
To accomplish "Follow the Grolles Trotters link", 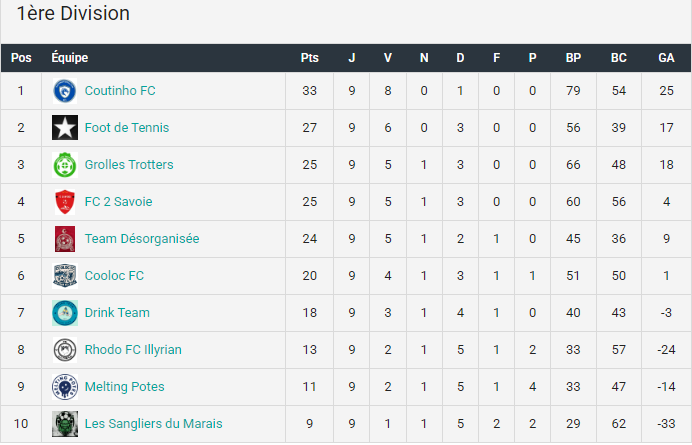I will point(129,165).
